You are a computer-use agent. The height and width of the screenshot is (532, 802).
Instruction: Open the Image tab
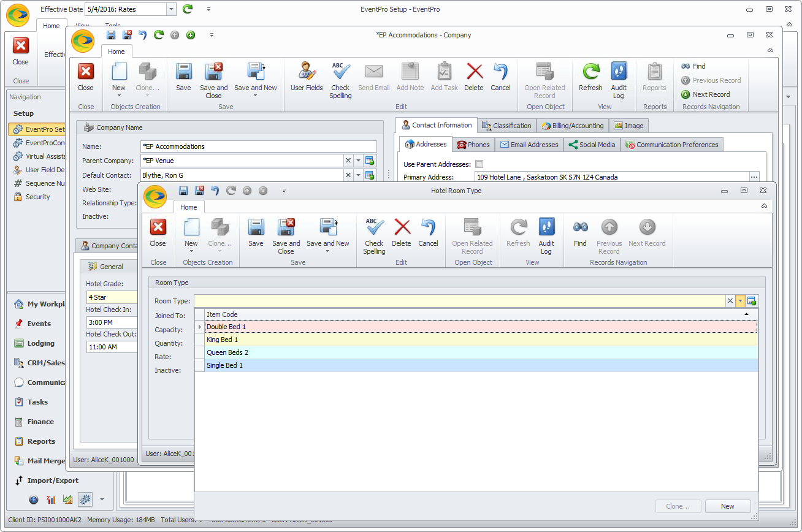point(628,126)
